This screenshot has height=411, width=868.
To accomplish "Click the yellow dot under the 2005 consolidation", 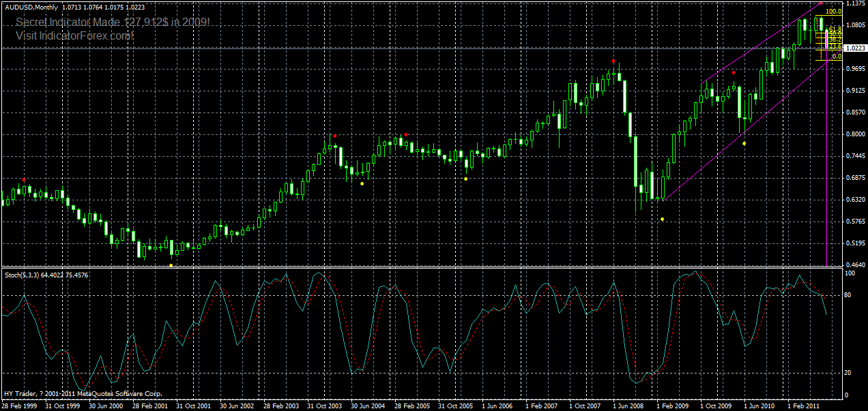I will click(x=465, y=180).
